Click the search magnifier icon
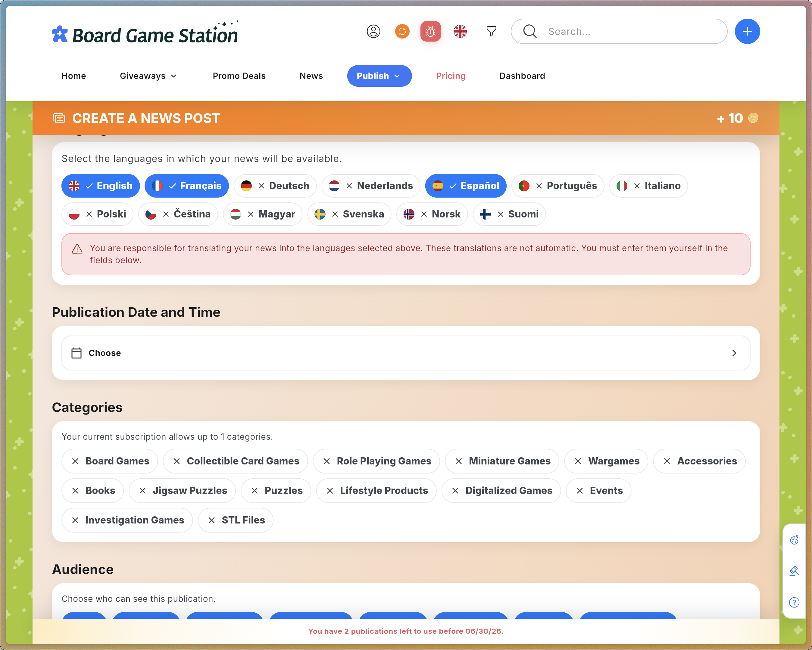The image size is (812, 650). coord(529,31)
